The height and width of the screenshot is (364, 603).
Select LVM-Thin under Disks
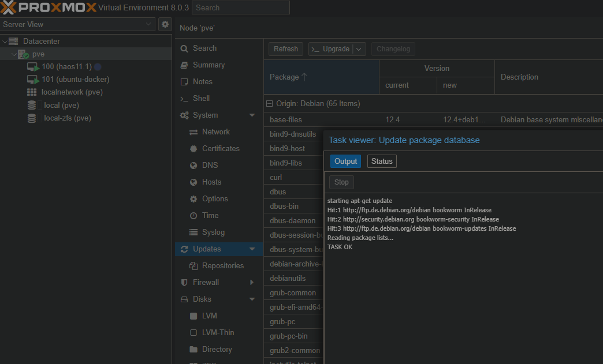tap(218, 333)
